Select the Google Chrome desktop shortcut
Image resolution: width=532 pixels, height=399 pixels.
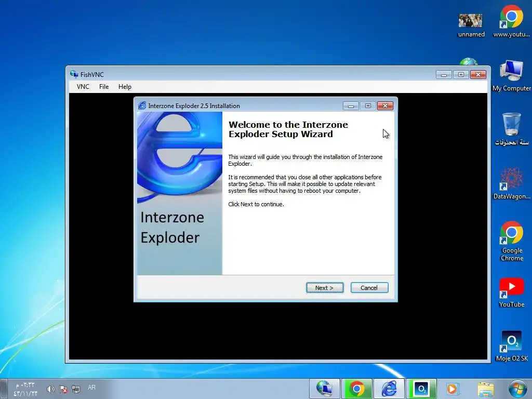click(512, 241)
